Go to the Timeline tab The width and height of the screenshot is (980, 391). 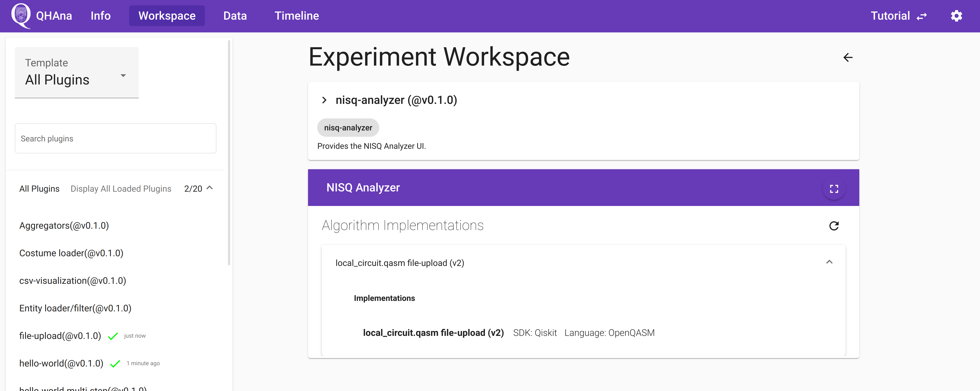coord(297,16)
